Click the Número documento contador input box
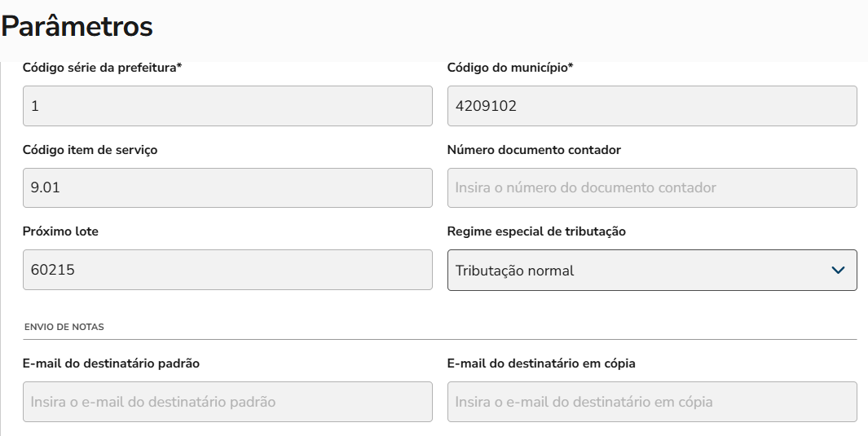The width and height of the screenshot is (868, 436). [x=652, y=188]
